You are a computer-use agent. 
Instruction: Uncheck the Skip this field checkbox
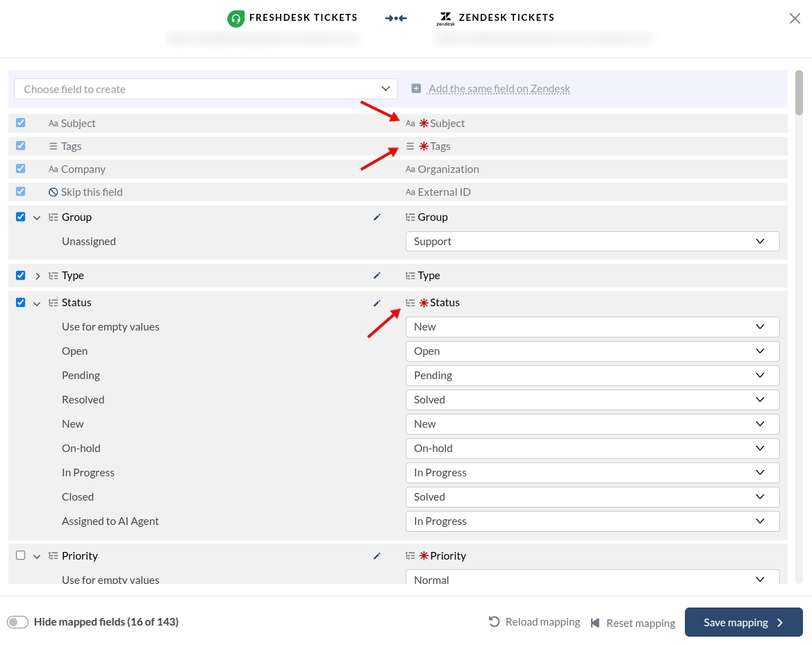[20, 192]
